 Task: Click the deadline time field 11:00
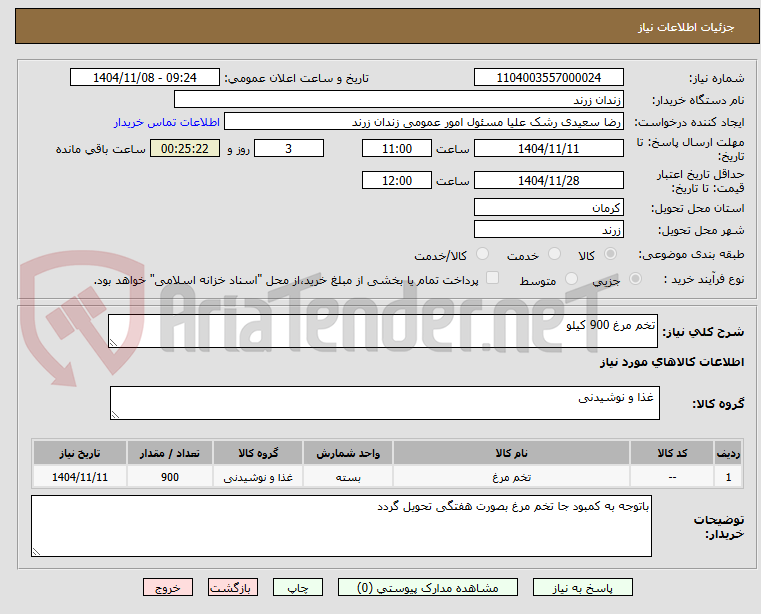click(x=397, y=149)
